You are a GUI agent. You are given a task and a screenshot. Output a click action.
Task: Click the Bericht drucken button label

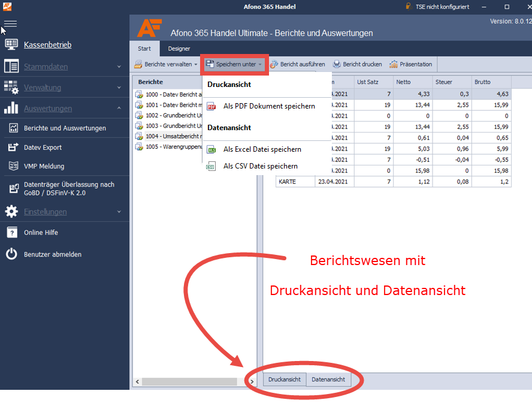tap(362, 64)
